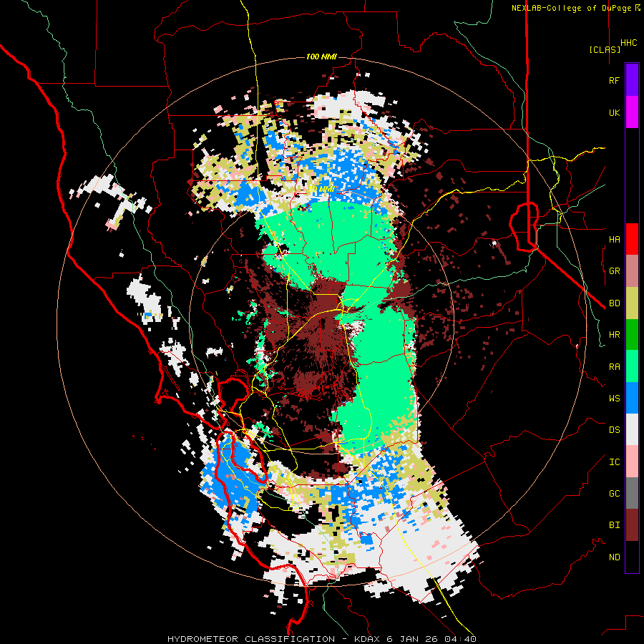
Task: Click the RA legend label
Action: point(614,367)
